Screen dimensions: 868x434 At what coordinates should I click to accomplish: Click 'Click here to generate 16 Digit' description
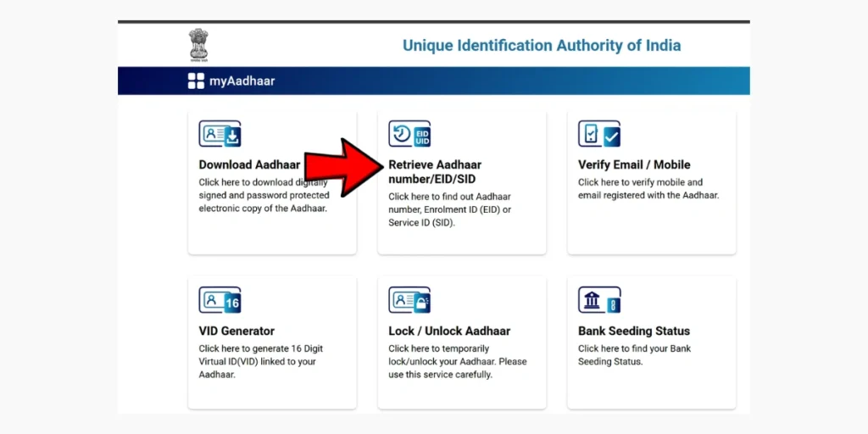(261, 361)
